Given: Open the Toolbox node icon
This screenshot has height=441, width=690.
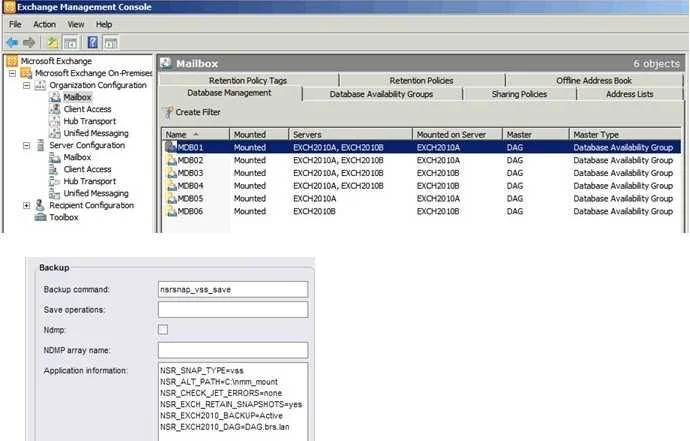Looking at the screenshot, I should [x=40, y=217].
